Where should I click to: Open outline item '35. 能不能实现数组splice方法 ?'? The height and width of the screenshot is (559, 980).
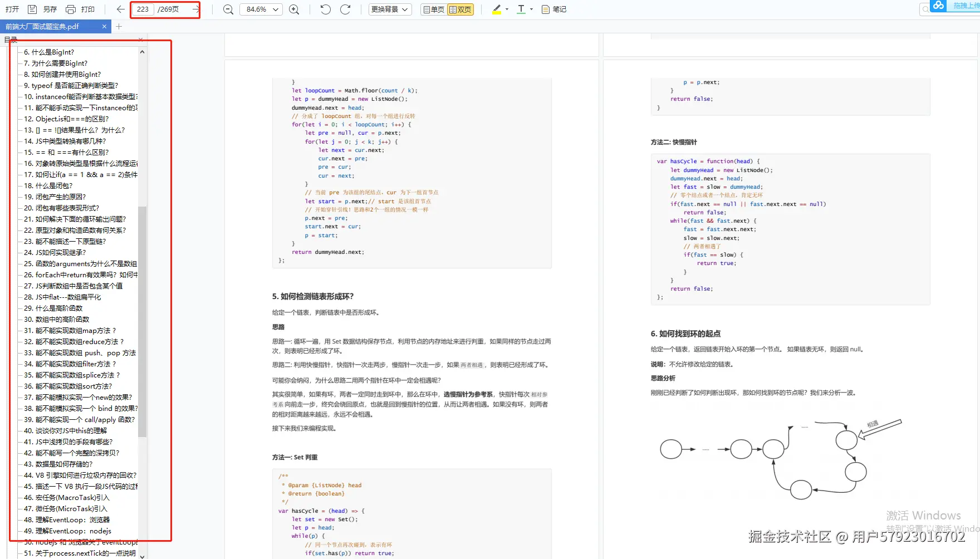[x=72, y=375]
